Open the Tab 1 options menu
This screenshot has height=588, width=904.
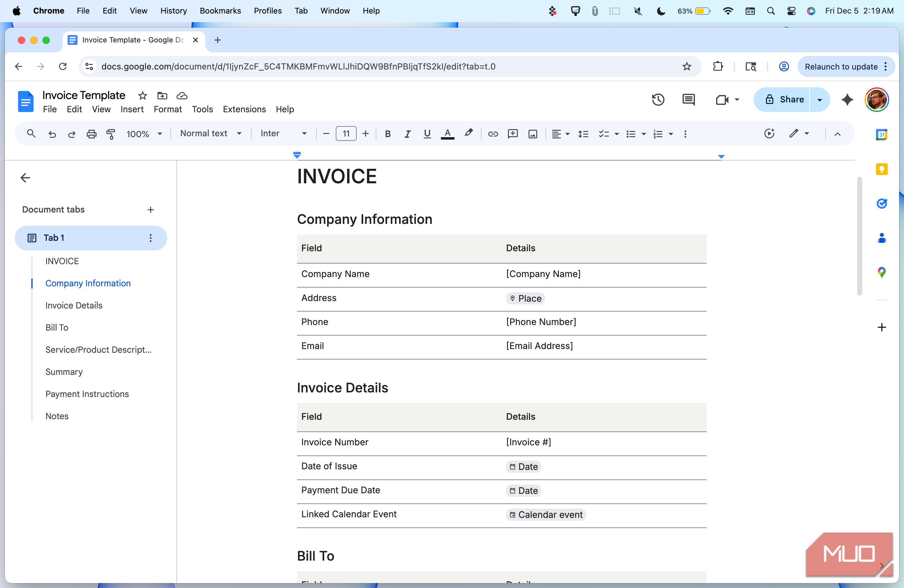coord(150,238)
